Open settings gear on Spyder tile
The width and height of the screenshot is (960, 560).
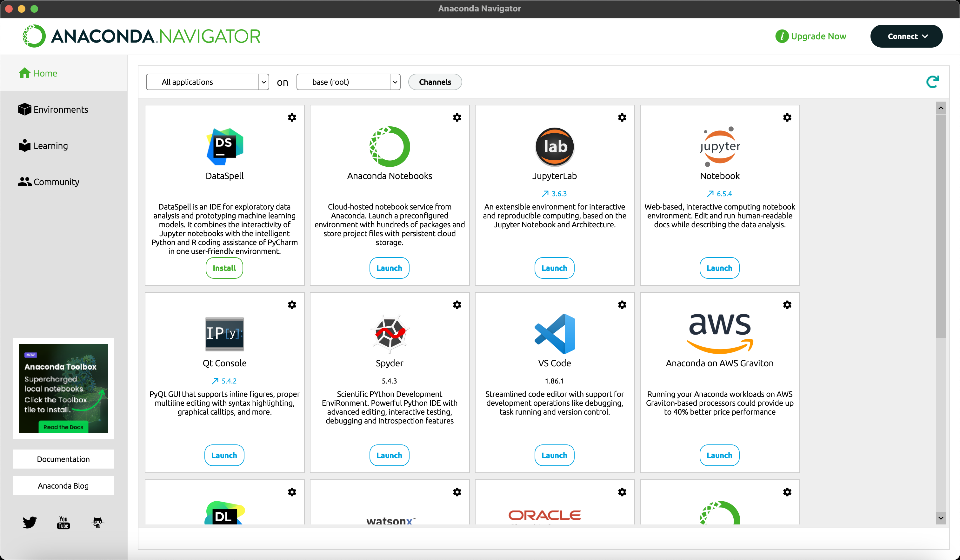[x=457, y=305]
